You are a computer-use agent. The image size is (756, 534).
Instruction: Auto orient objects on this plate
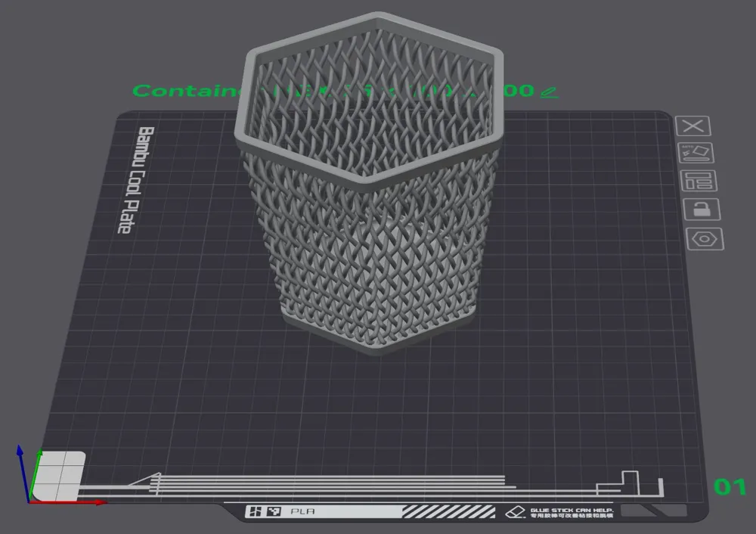[696, 154]
